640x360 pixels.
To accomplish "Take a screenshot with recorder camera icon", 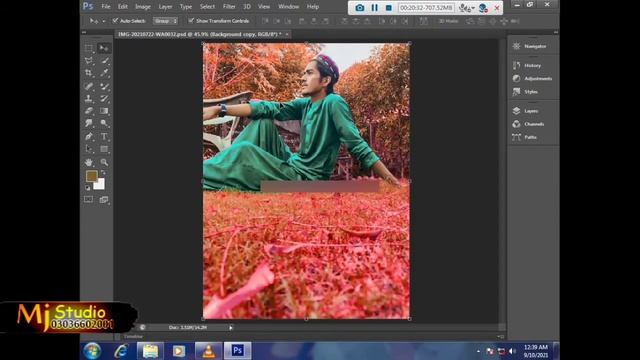I will tap(359, 8).
